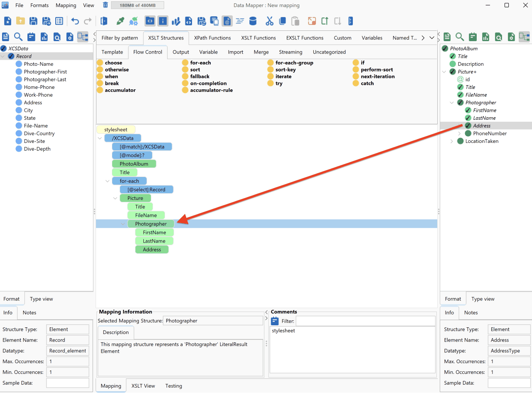Expand LocationTaken in target tree
The height and width of the screenshot is (393, 532).
[x=452, y=141]
